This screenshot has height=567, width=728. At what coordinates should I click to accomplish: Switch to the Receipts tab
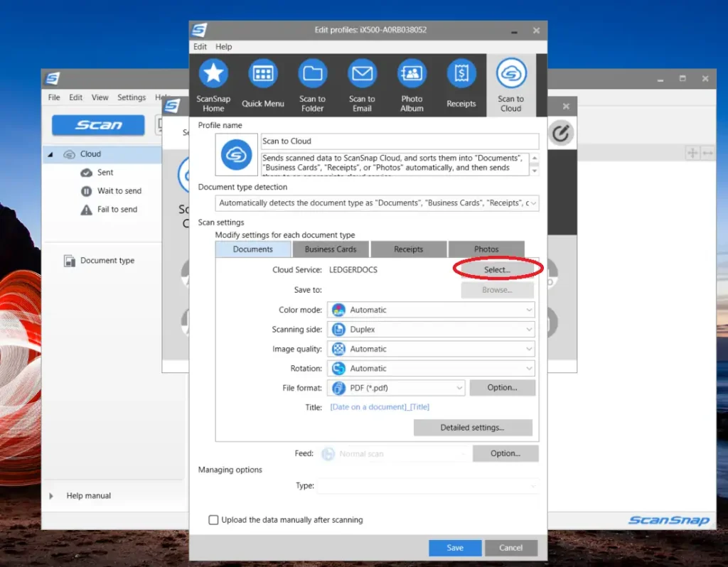(x=409, y=249)
